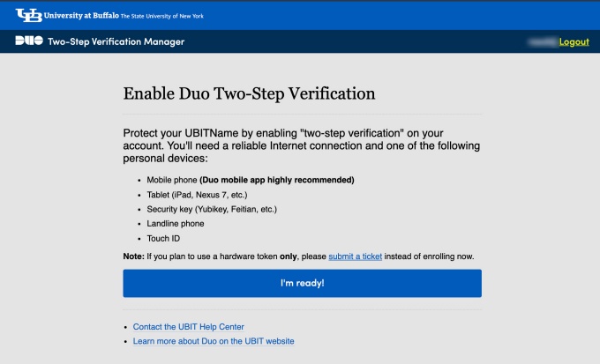Follow Learn more about Duo link
600x364 pixels.
click(x=214, y=341)
